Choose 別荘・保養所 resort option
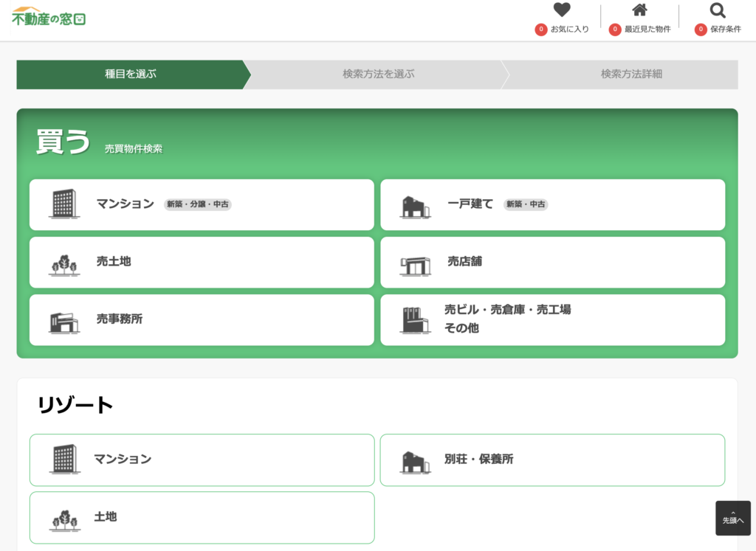This screenshot has height=551, width=756. click(552, 460)
